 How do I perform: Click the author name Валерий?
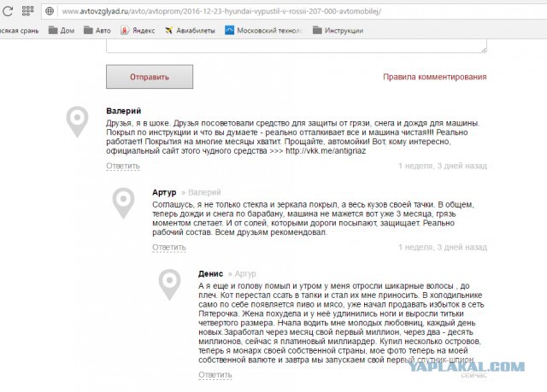(123, 111)
